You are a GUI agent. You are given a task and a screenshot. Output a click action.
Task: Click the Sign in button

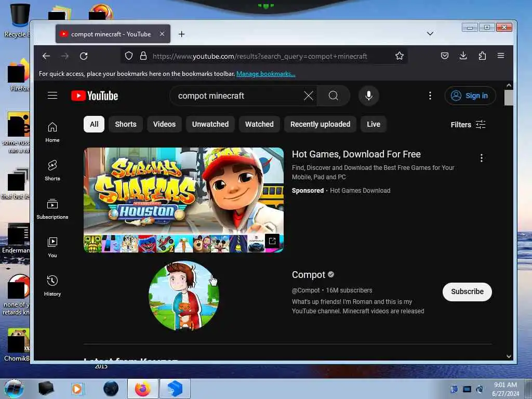[470, 96]
